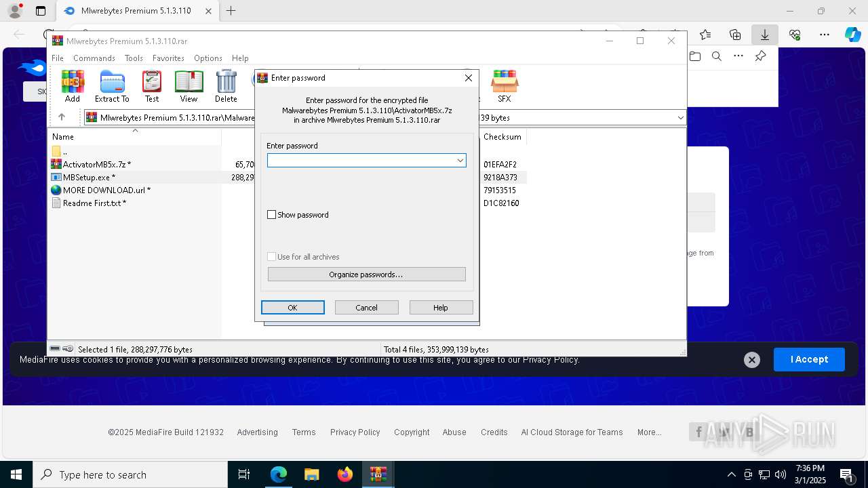Open Edge tab actions menu icon

pos(41,11)
